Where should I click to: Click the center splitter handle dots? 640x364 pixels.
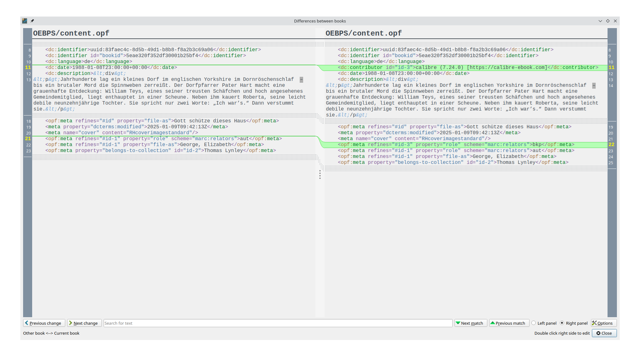pos(320,175)
